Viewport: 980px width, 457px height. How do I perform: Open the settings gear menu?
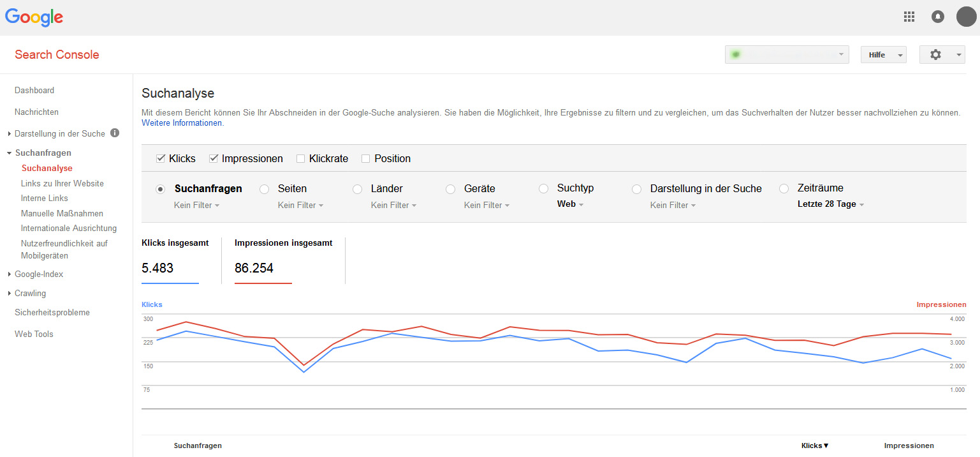click(x=942, y=55)
